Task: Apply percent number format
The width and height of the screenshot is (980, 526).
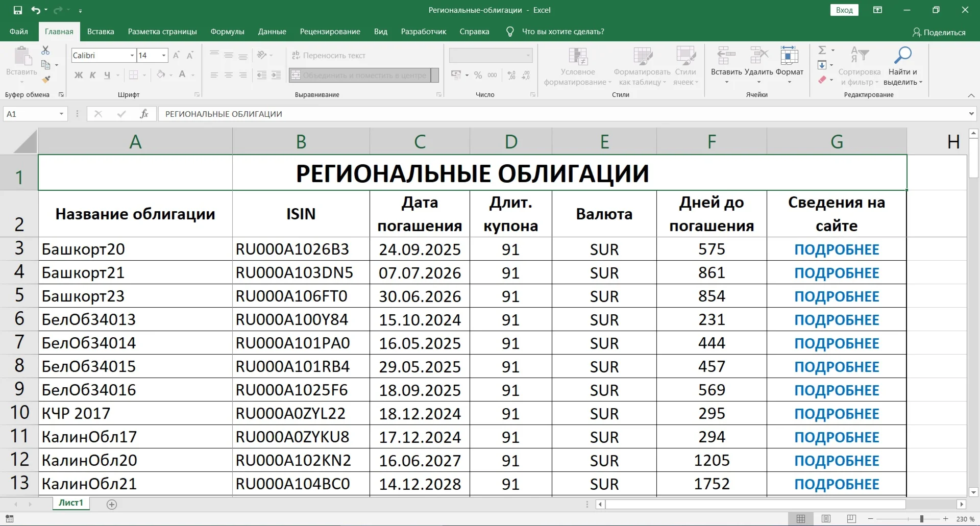Action: (478, 75)
